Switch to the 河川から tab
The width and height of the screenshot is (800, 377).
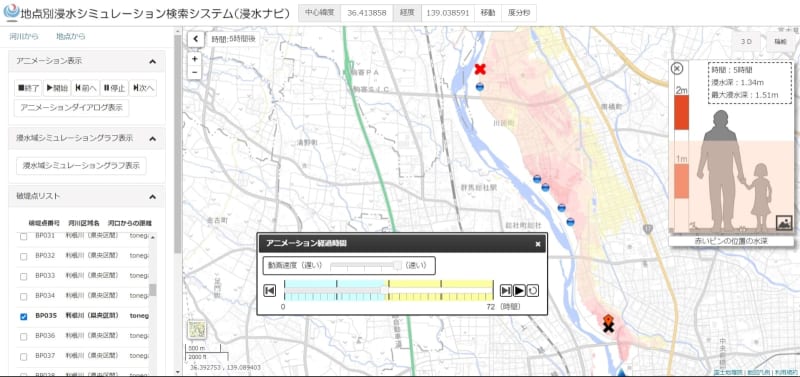coord(24,37)
